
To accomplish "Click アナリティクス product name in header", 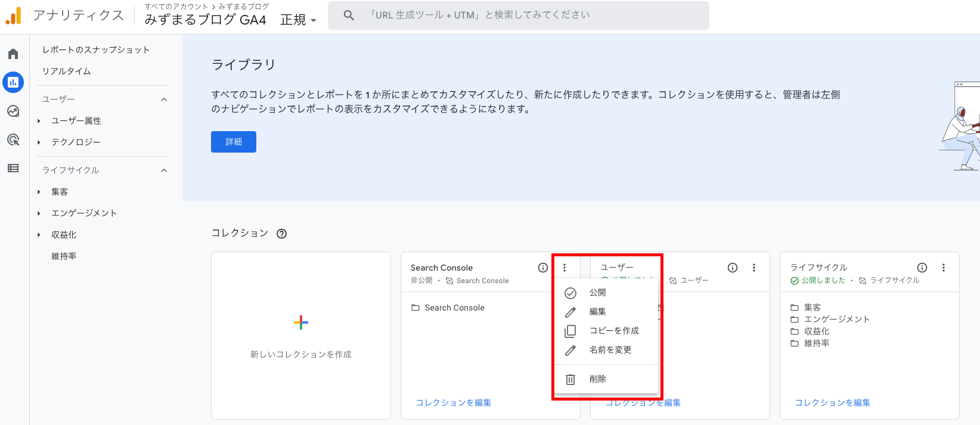I will point(79,15).
